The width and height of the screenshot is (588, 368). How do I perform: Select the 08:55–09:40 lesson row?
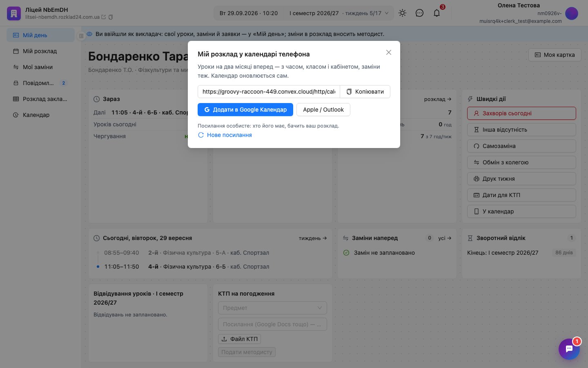[210, 253]
